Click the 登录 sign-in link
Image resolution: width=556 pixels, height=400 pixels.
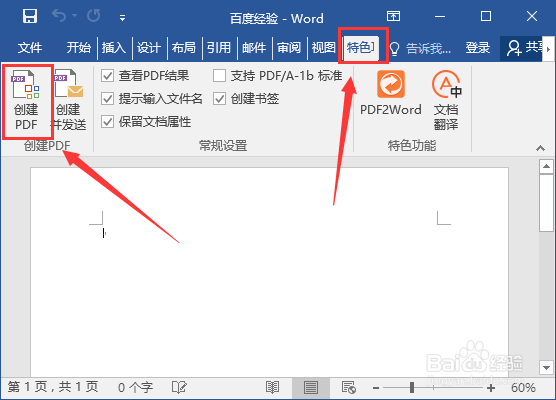[x=478, y=48]
